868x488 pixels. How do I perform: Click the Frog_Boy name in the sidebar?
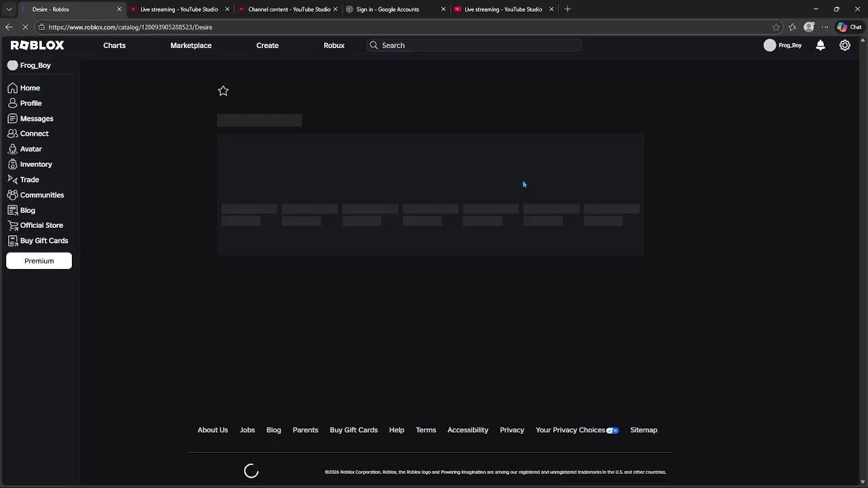(x=35, y=66)
